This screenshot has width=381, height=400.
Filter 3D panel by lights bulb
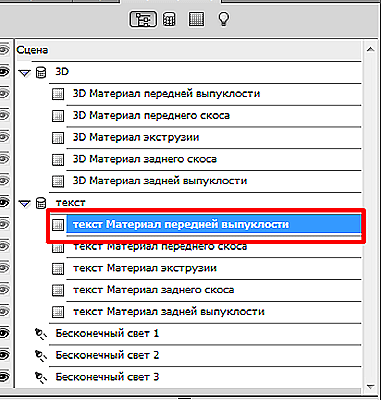223,20
